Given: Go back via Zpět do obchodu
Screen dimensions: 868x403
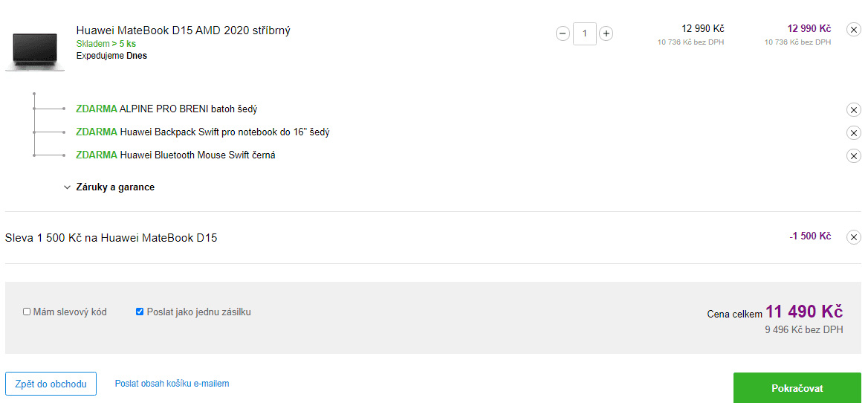Looking at the screenshot, I should pyautogui.click(x=51, y=384).
